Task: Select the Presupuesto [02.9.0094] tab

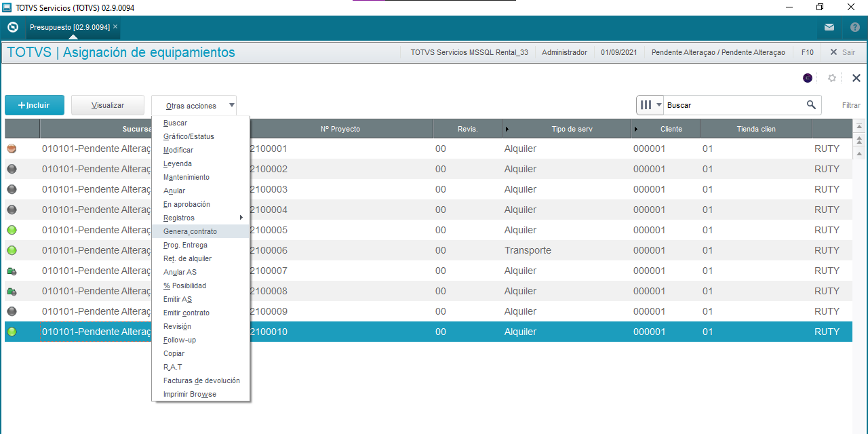Action: pos(73,27)
